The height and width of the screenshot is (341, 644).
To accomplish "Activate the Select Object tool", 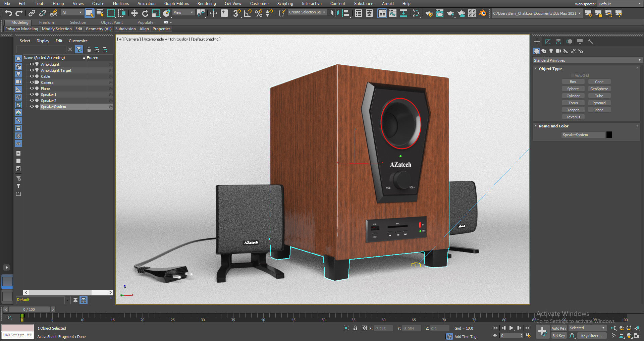I will (89, 13).
